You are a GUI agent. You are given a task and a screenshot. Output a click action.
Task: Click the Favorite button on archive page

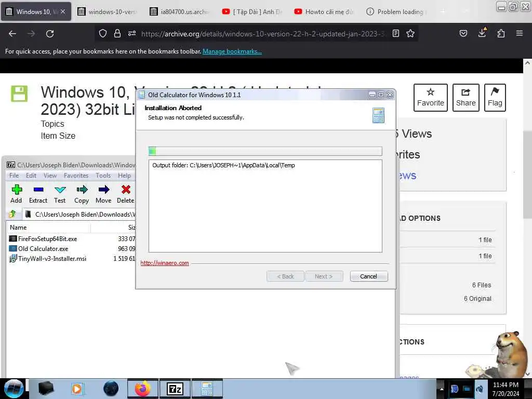tap(431, 98)
